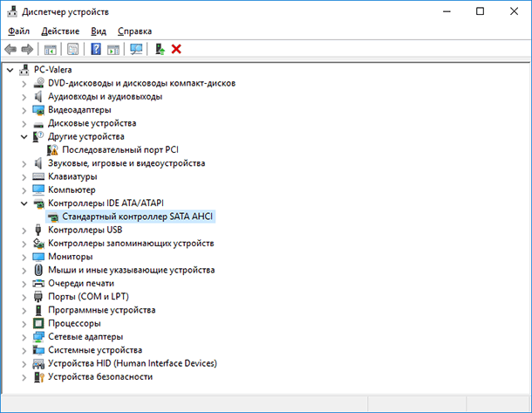Expand the Дисковые устройства node

point(24,124)
